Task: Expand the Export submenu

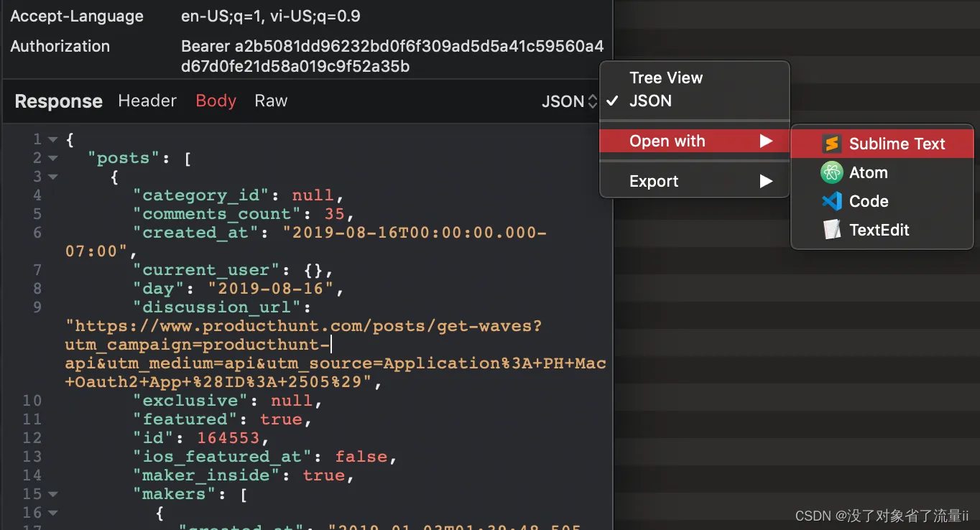Action: pyautogui.click(x=695, y=181)
